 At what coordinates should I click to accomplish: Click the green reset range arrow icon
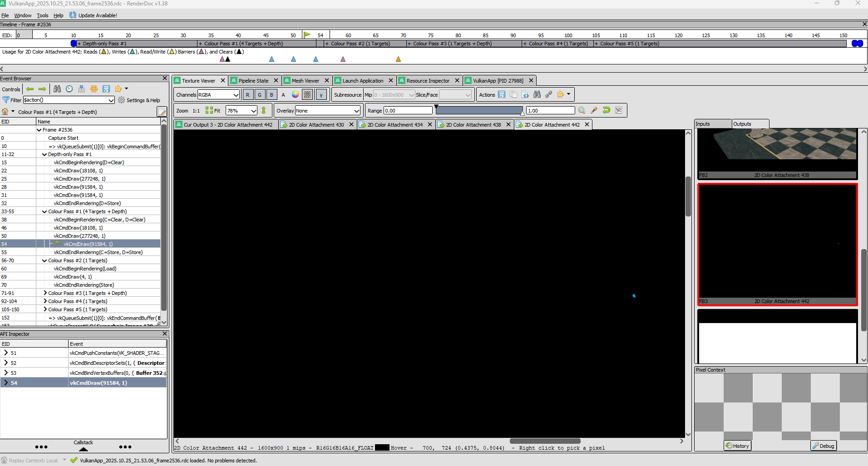pos(606,110)
